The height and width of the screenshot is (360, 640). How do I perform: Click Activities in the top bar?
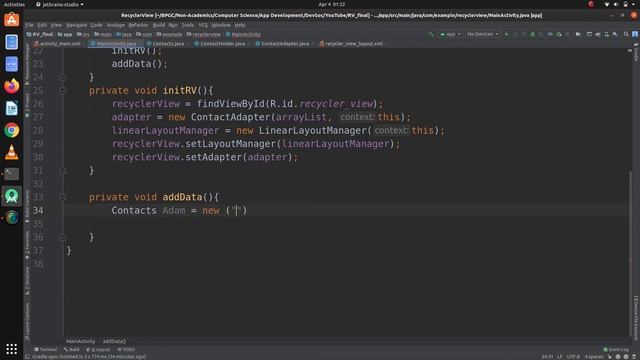(x=14, y=4)
